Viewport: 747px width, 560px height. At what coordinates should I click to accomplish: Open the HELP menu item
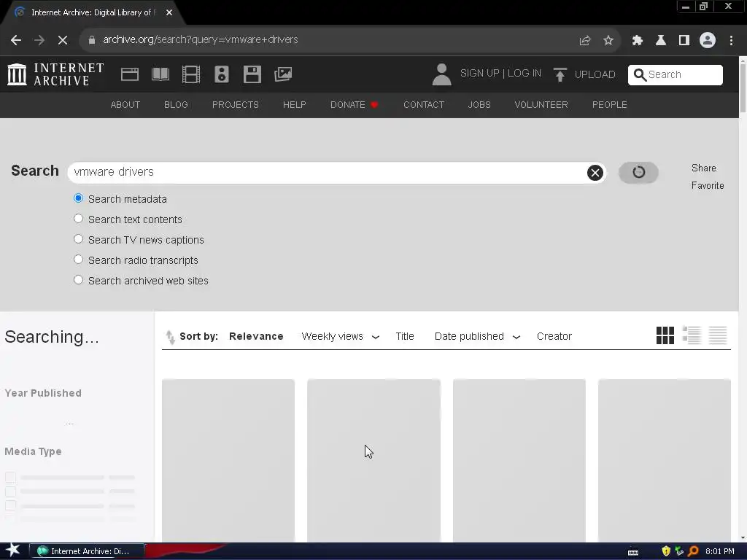click(295, 105)
